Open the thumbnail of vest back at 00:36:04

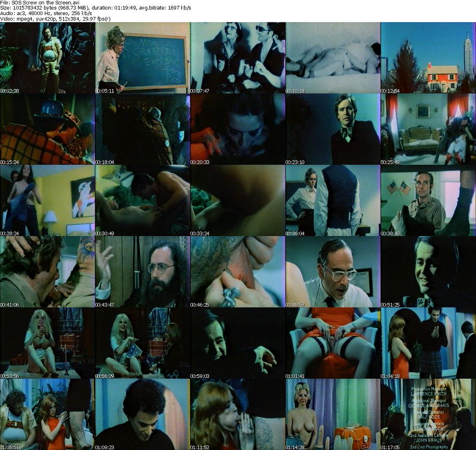[333, 200]
